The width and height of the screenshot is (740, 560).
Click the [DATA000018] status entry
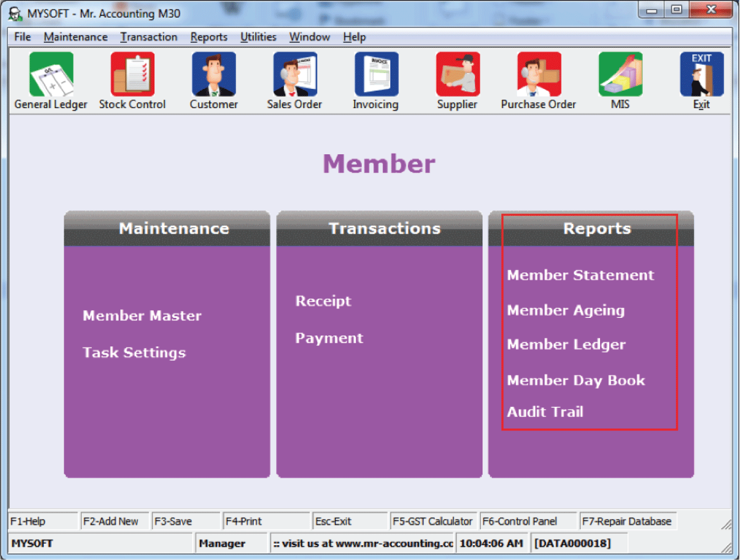pos(580,543)
